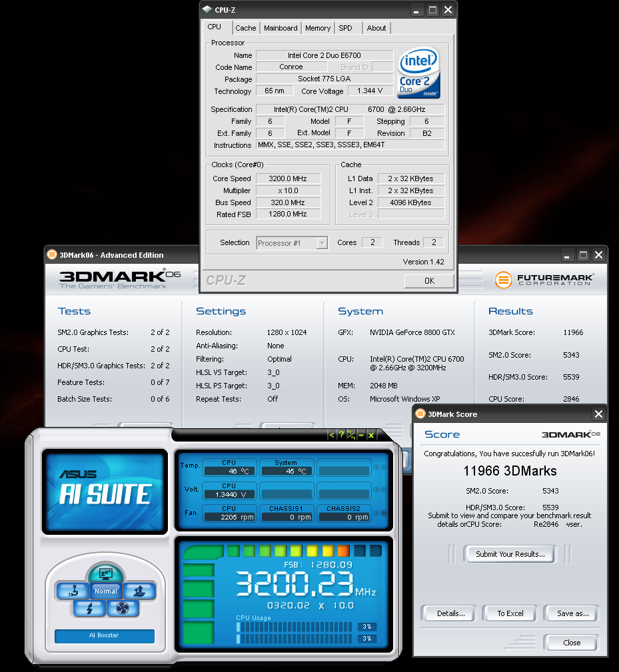
Task: Export score with To Excel button
Action: (x=510, y=613)
